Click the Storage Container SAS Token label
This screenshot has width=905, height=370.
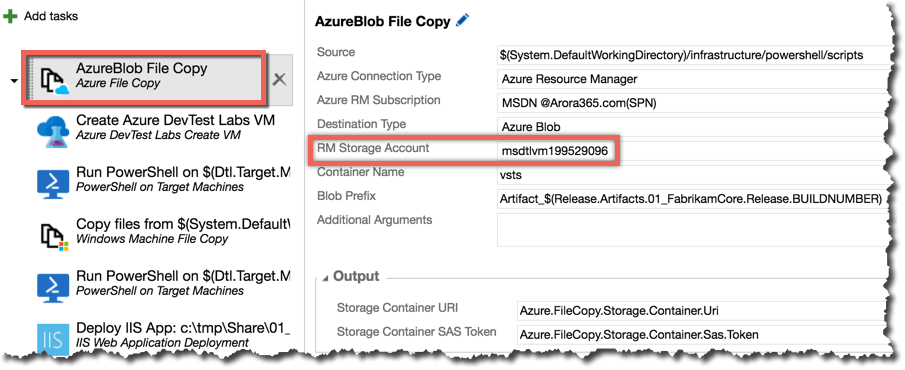(x=417, y=331)
